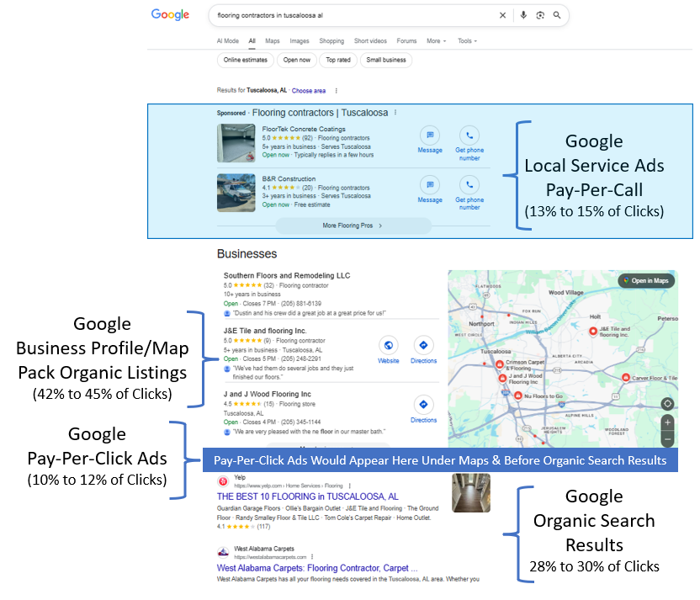Toggle the Online estimates filter chip
Screen dimensions: 700x600
[246, 60]
